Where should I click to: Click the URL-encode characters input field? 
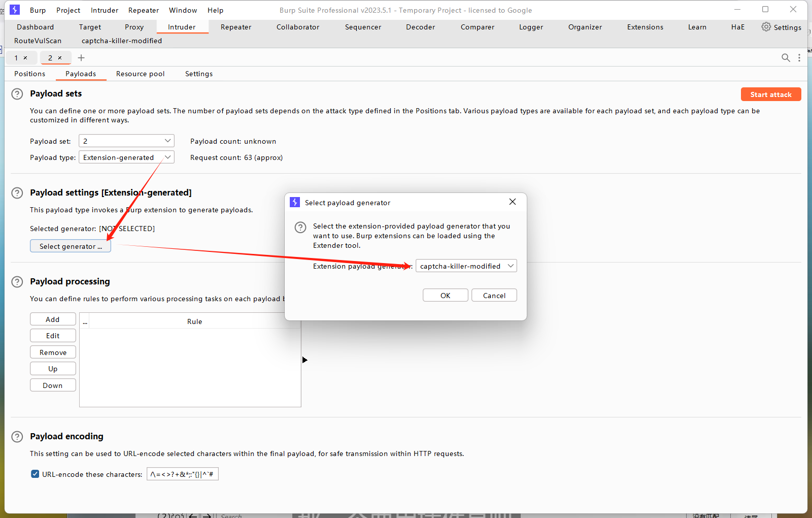[183, 474]
